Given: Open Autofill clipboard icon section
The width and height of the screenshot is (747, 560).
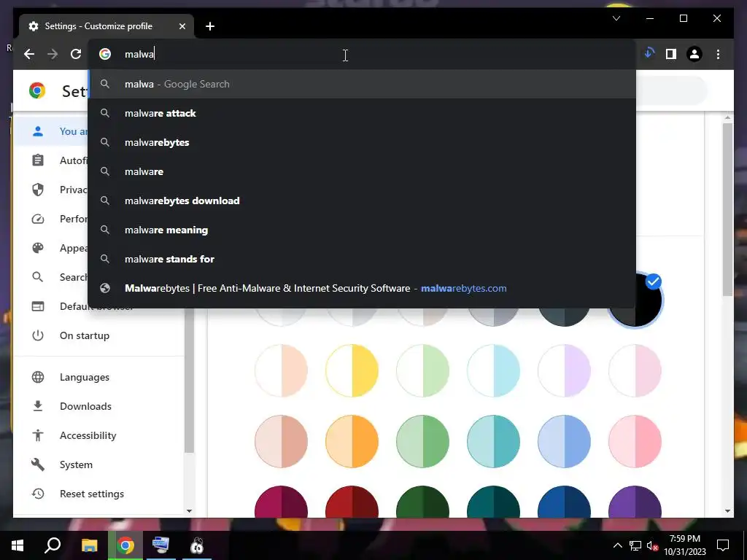Looking at the screenshot, I should [x=38, y=160].
